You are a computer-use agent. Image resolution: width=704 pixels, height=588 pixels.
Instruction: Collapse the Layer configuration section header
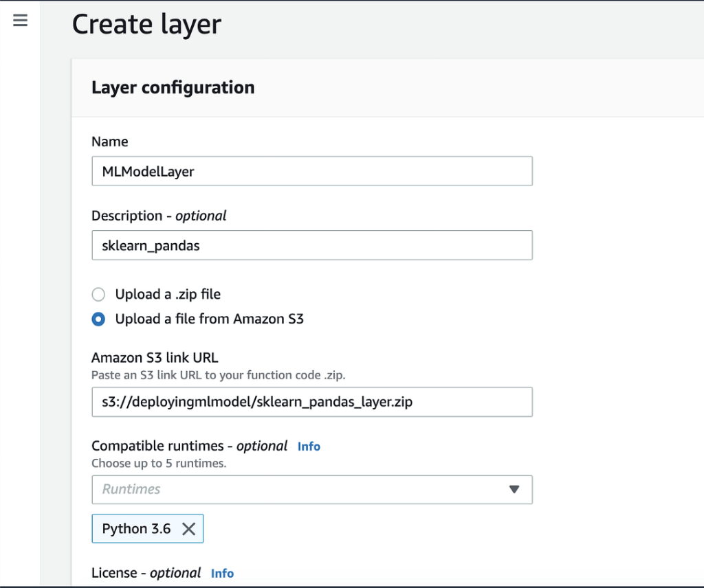(172, 88)
